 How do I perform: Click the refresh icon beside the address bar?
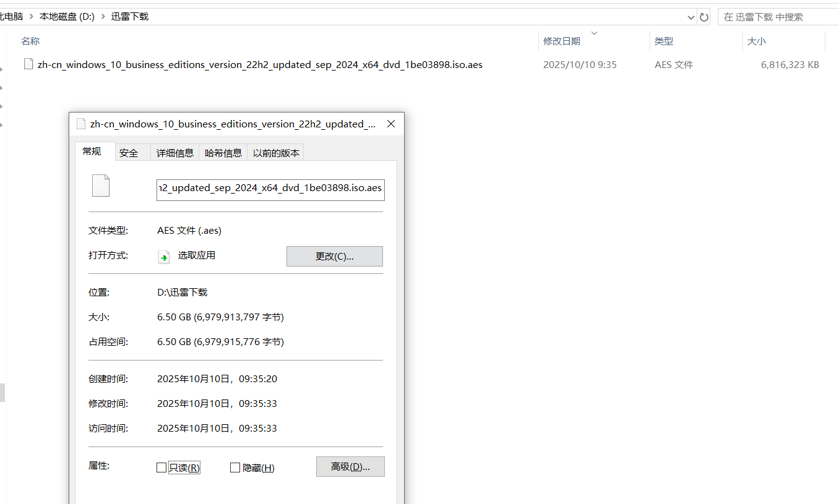point(704,17)
